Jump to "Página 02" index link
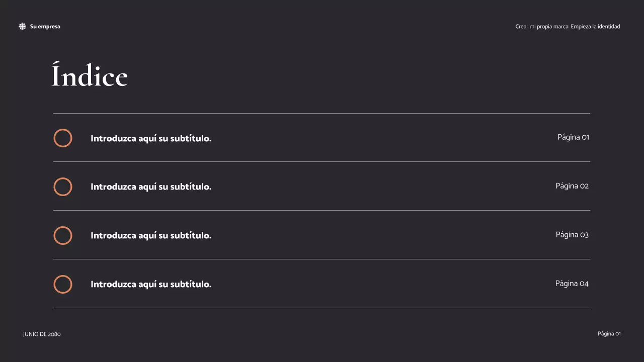This screenshot has width=644, height=362. pos(572,186)
